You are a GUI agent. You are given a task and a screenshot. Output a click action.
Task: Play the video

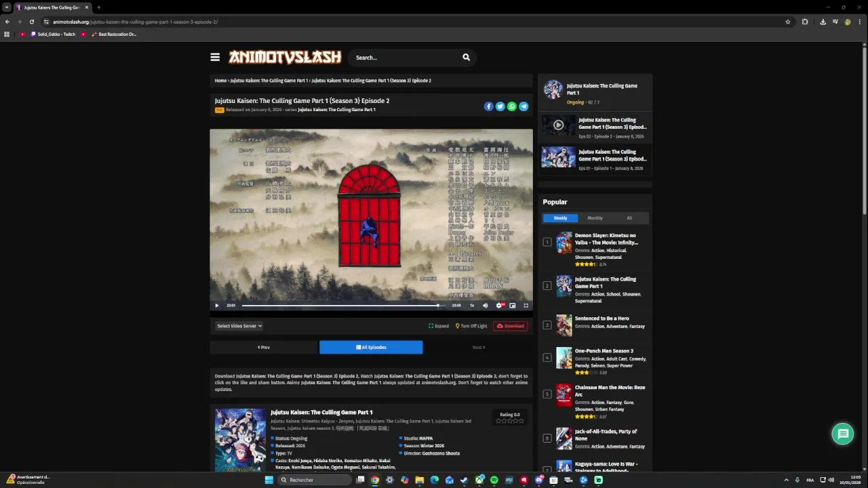pos(217,306)
